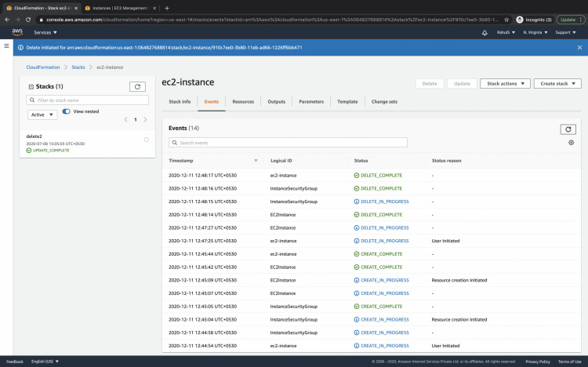
Task: Click the AWS logo home icon
Action: [x=17, y=32]
